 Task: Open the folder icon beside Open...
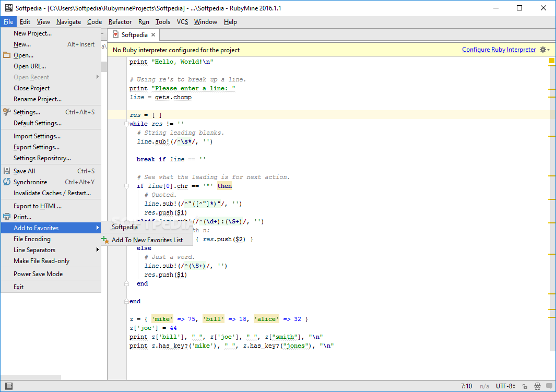(7, 55)
